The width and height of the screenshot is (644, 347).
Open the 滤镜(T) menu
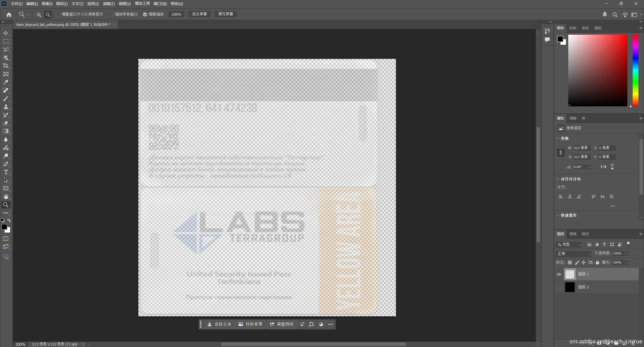click(x=109, y=4)
